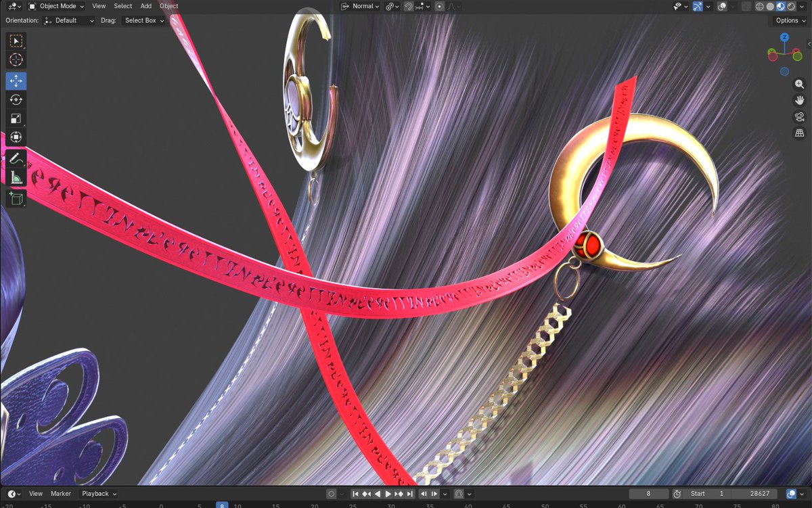The image size is (812, 508).
Task: Click the end frame field showing 28627
Action: point(754,494)
